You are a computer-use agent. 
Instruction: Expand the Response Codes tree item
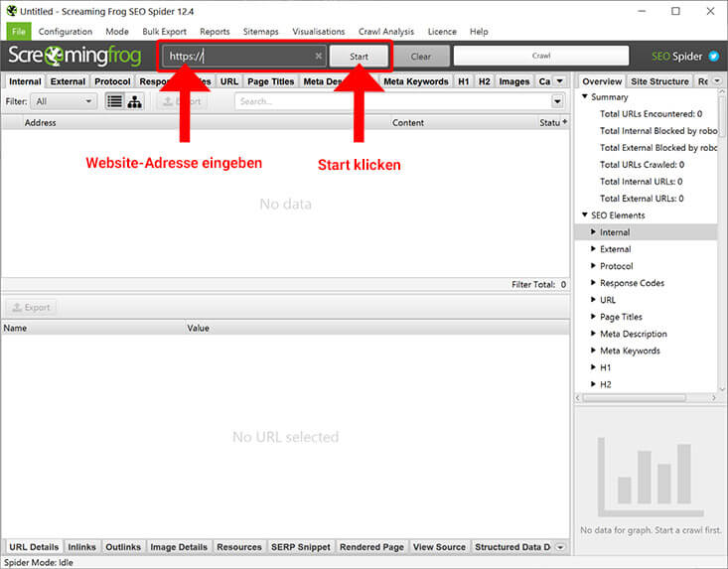tap(593, 283)
